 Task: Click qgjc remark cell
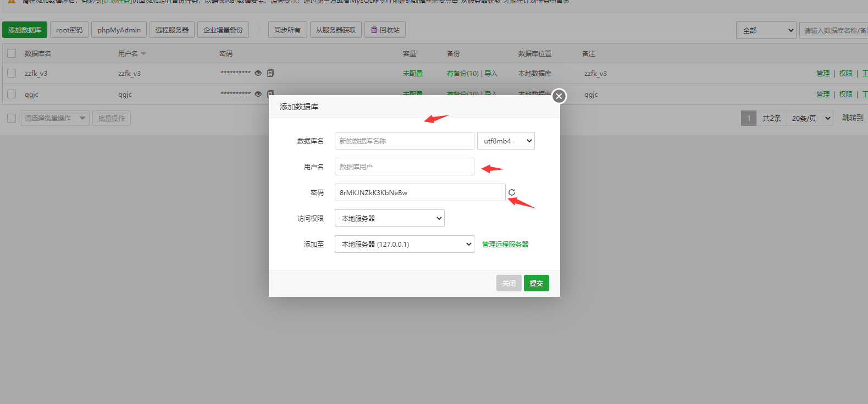click(x=591, y=95)
